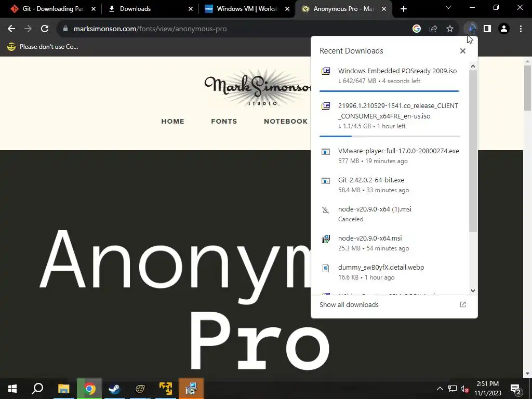Click the 21996 iso download progress bar
Screen dimensions: 532x399
pyautogui.click(x=390, y=137)
